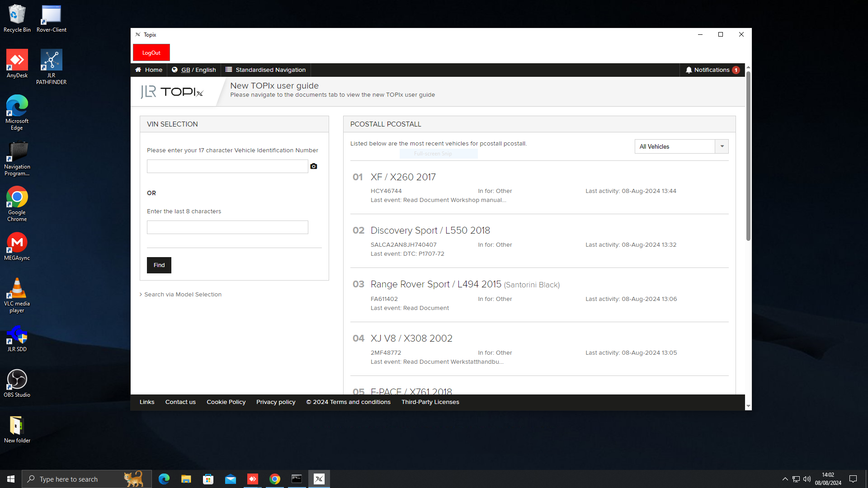Click the Find button for VIN search
The width and height of the screenshot is (868, 488).
click(159, 264)
